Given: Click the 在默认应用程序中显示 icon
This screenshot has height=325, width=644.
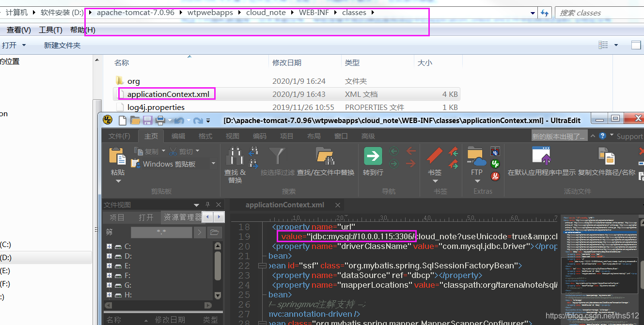Looking at the screenshot, I should tap(541, 156).
